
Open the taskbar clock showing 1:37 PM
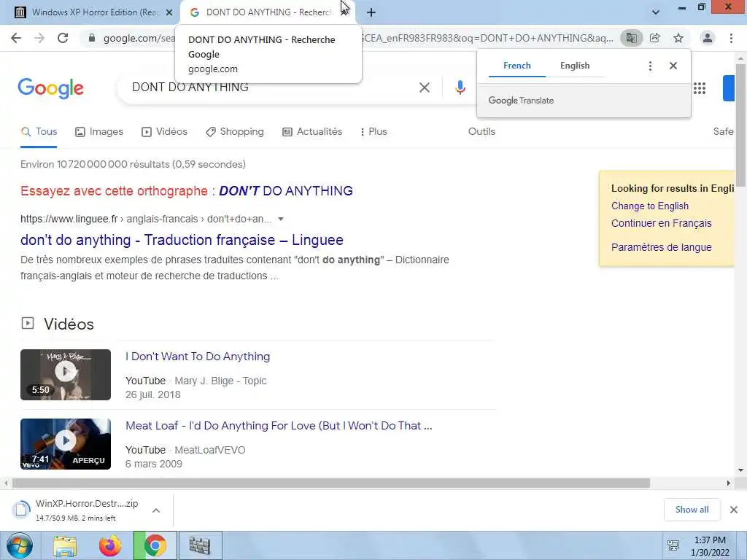point(711,546)
